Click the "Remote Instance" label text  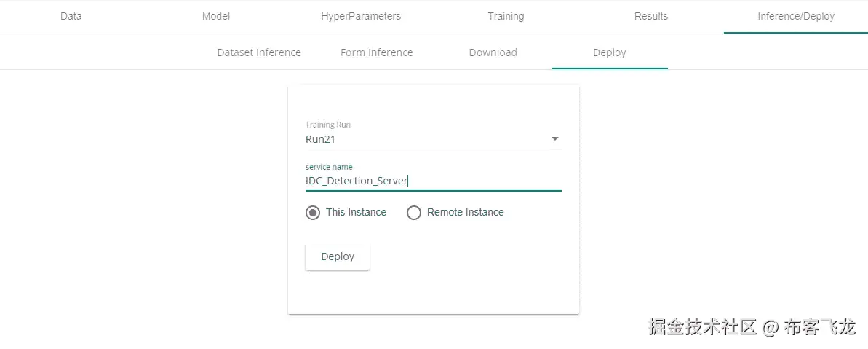coord(465,213)
